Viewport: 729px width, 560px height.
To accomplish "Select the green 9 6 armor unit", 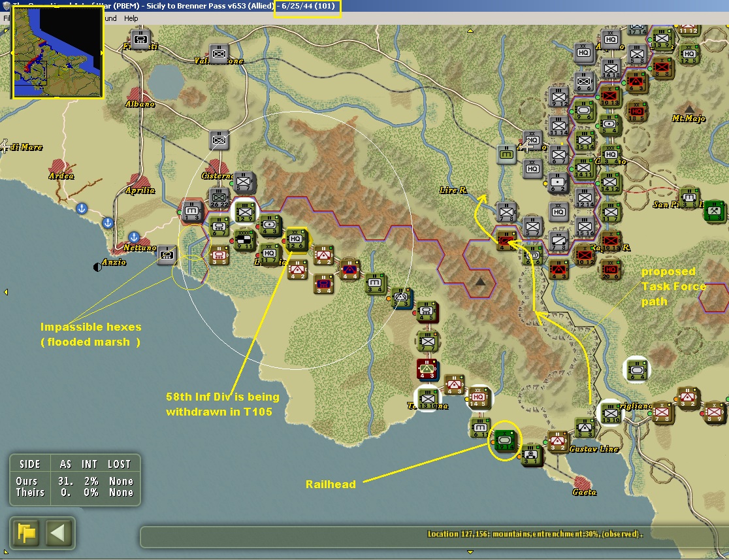I will click(x=585, y=112).
